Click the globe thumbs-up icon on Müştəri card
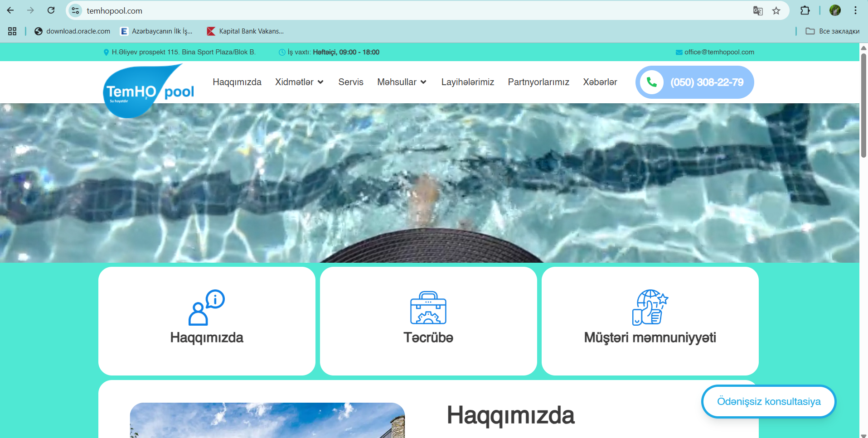868x438 pixels. [x=650, y=308]
